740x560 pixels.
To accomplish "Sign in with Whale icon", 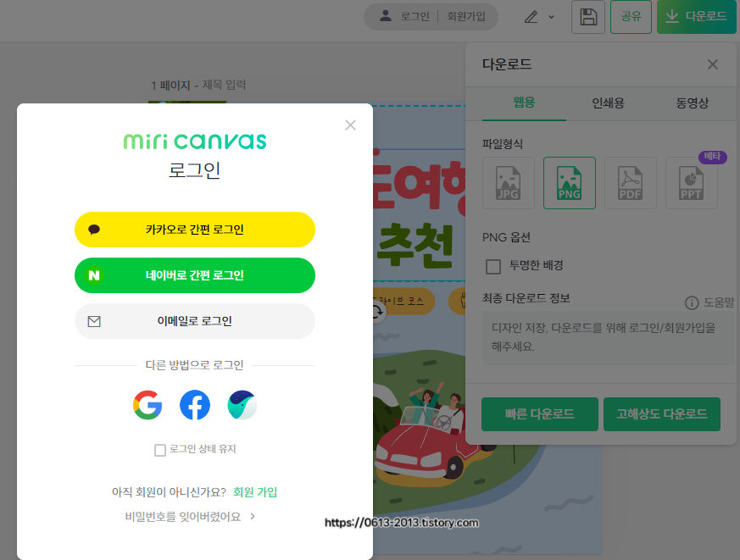I will pos(242,405).
